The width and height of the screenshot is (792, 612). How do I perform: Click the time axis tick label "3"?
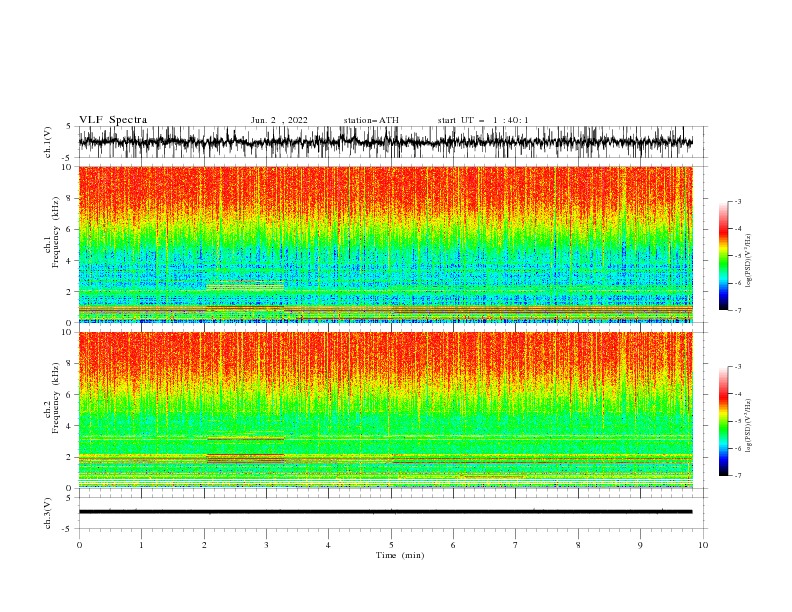coord(266,545)
